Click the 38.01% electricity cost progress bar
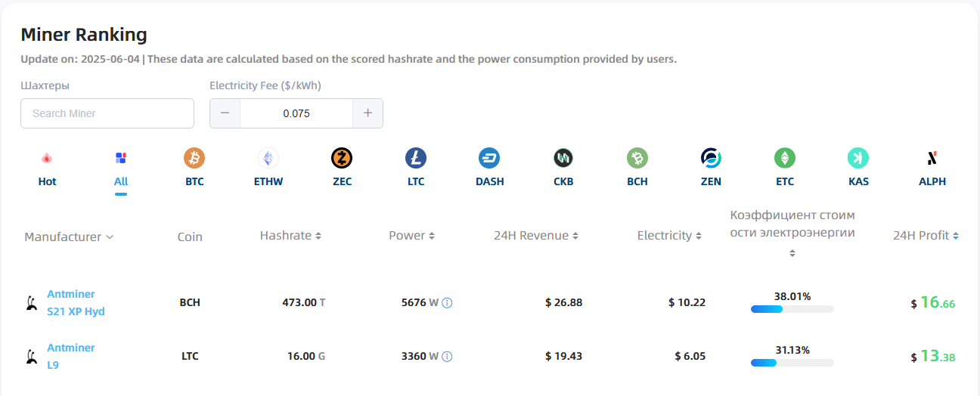This screenshot has height=396, width=980. click(792, 309)
